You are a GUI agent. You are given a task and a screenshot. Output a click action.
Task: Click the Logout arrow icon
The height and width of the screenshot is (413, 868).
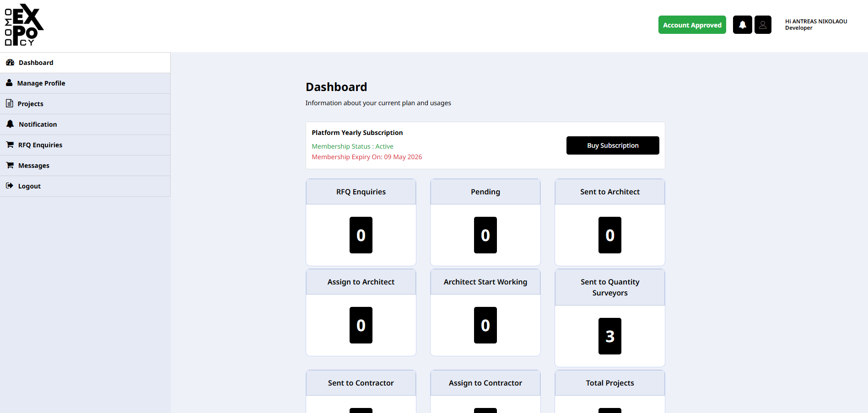[10, 186]
